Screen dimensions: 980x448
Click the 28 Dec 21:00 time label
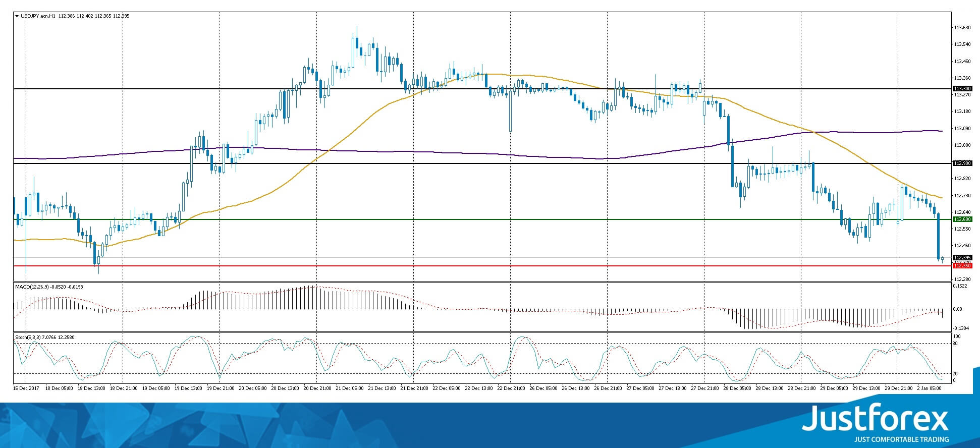click(x=802, y=388)
